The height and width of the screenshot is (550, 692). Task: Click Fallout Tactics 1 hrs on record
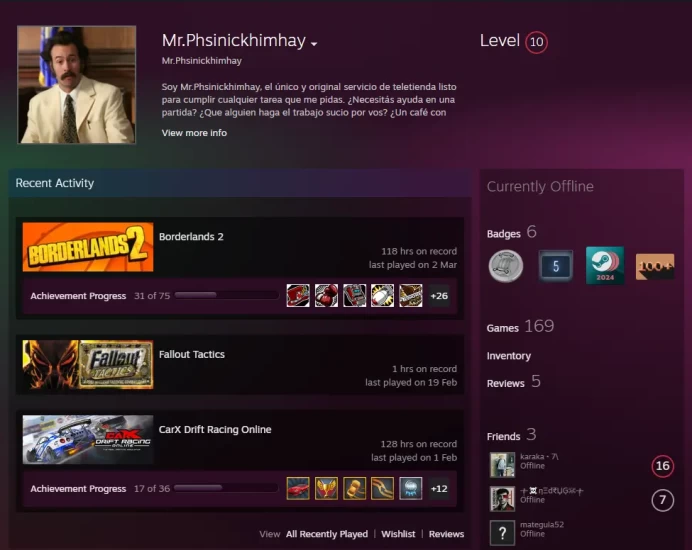click(424, 369)
